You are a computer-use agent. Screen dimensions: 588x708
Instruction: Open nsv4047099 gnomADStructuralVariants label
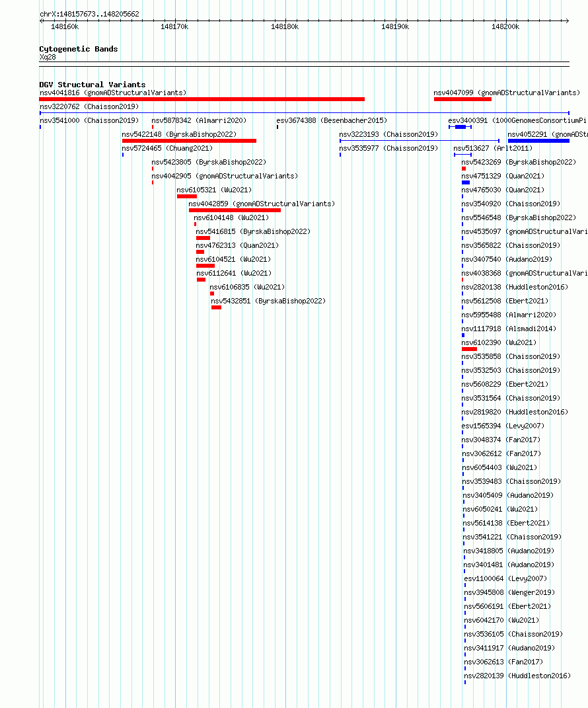(x=507, y=93)
